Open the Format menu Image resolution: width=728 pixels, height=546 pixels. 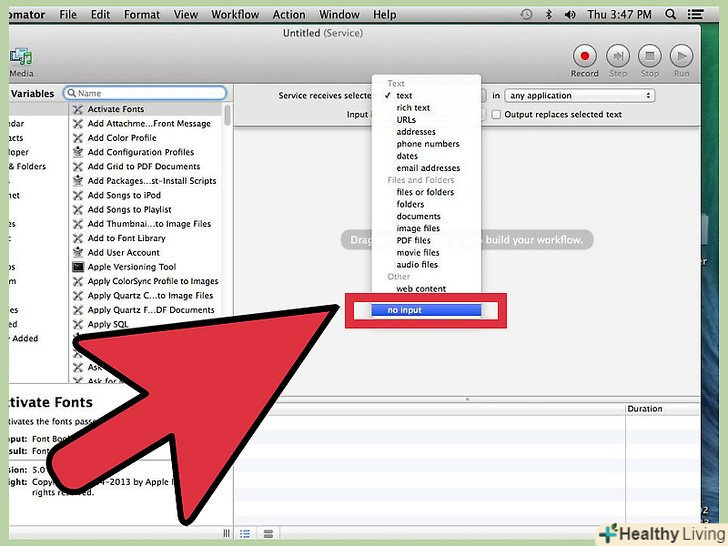[142, 15]
